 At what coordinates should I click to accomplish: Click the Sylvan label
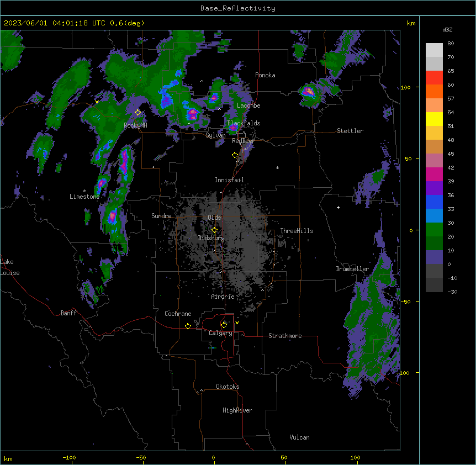(215, 135)
